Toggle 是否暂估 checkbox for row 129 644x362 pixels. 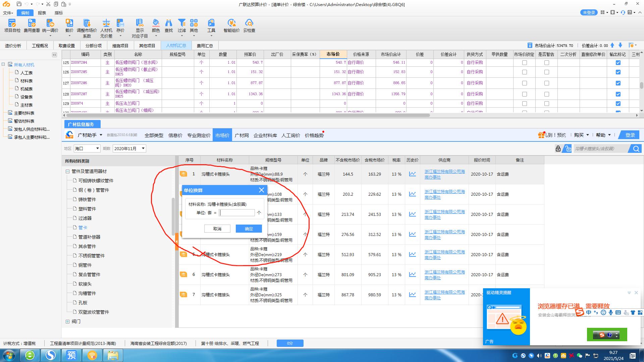pos(547,104)
